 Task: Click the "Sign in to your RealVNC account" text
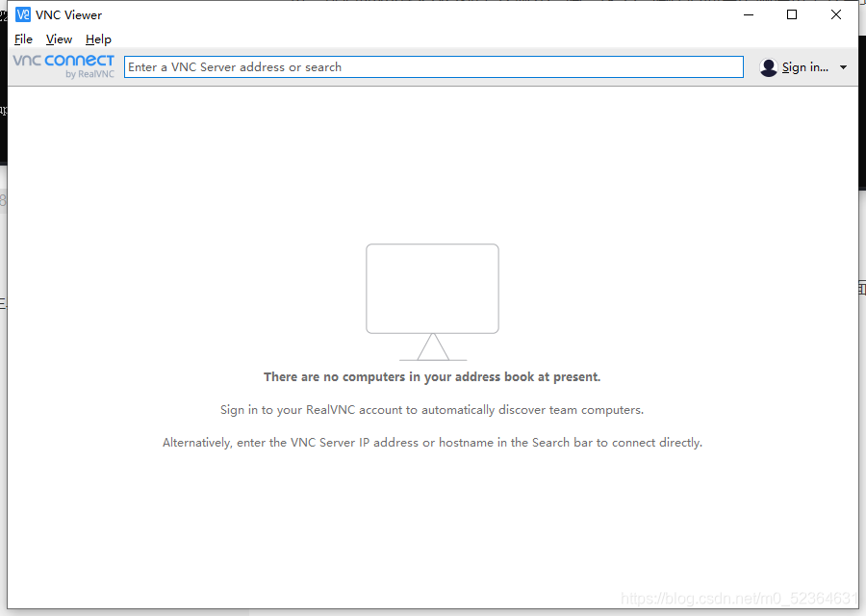pos(432,410)
